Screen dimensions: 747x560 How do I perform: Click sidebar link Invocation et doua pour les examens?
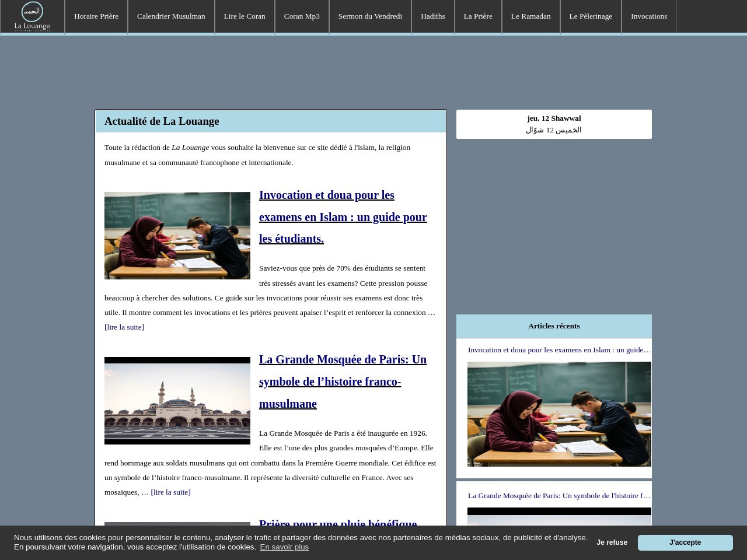coord(559,350)
